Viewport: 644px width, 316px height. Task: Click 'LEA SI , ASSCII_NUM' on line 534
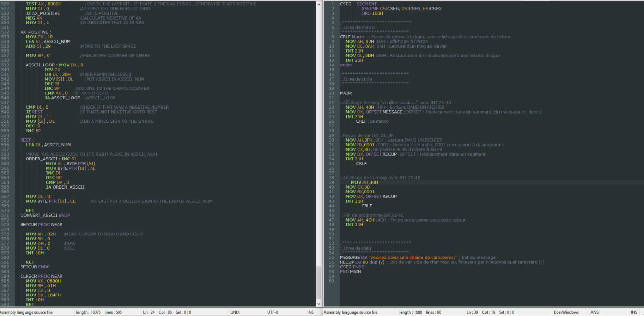click(x=48, y=41)
